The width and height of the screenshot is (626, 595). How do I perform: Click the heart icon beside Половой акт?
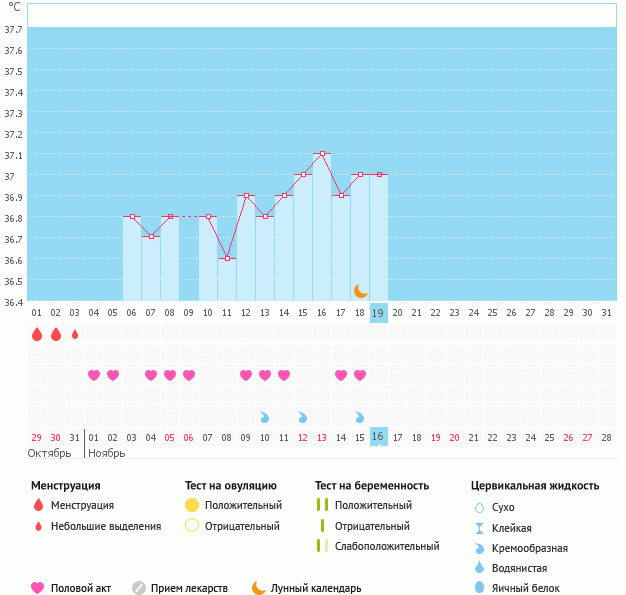coord(38,588)
